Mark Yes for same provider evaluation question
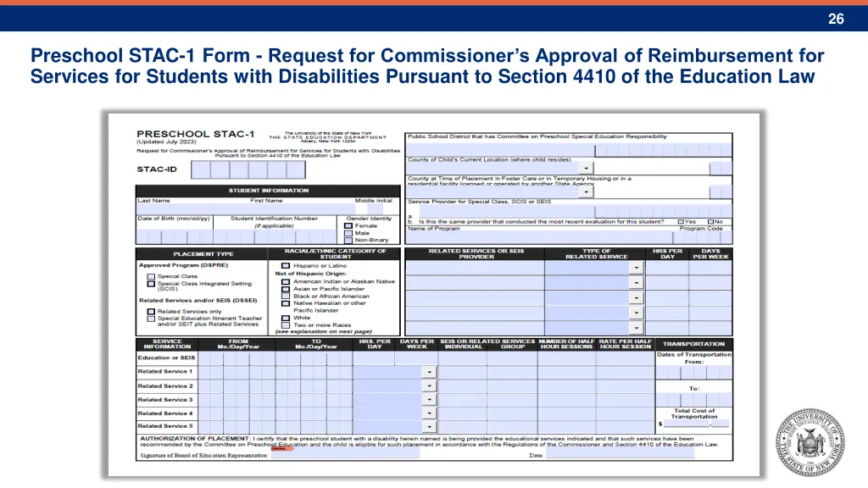The image size is (868, 488). click(x=681, y=221)
